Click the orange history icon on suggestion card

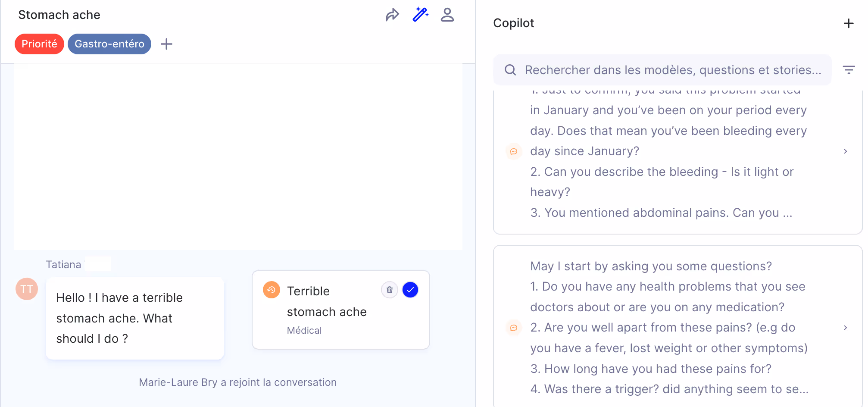tap(272, 290)
